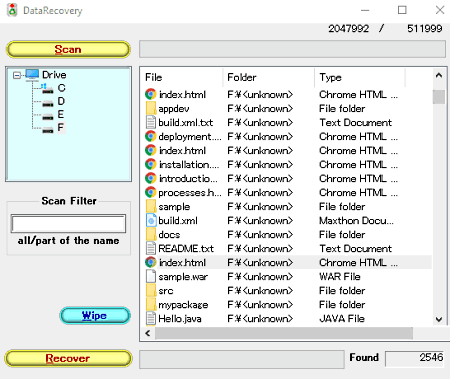Click the Scan Filter name input field

pos(69,224)
